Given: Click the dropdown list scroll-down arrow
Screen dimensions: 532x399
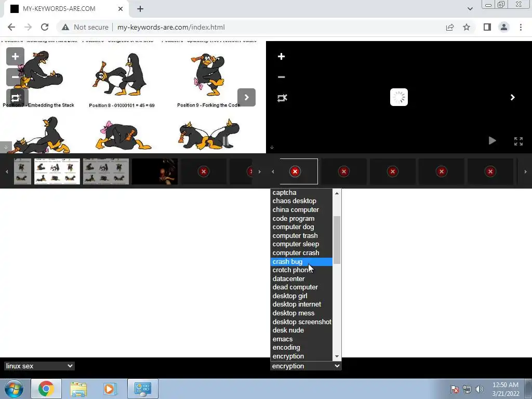Looking at the screenshot, I should (337, 356).
